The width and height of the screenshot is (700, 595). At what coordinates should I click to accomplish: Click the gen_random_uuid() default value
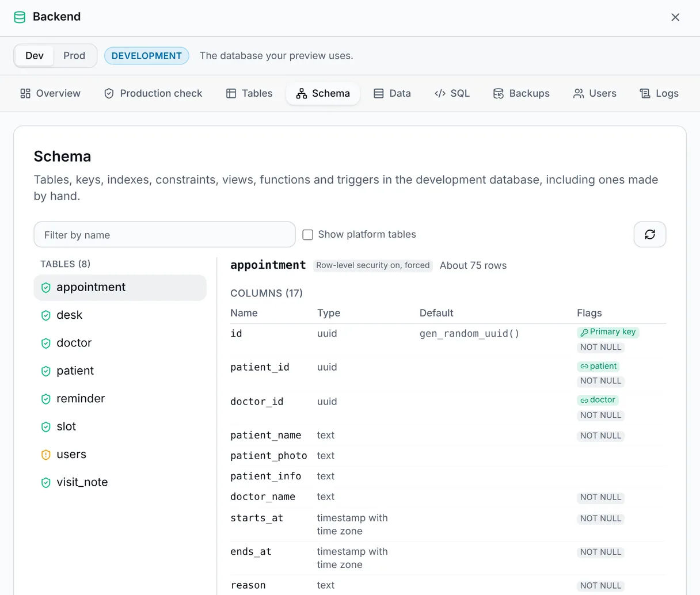[469, 334]
